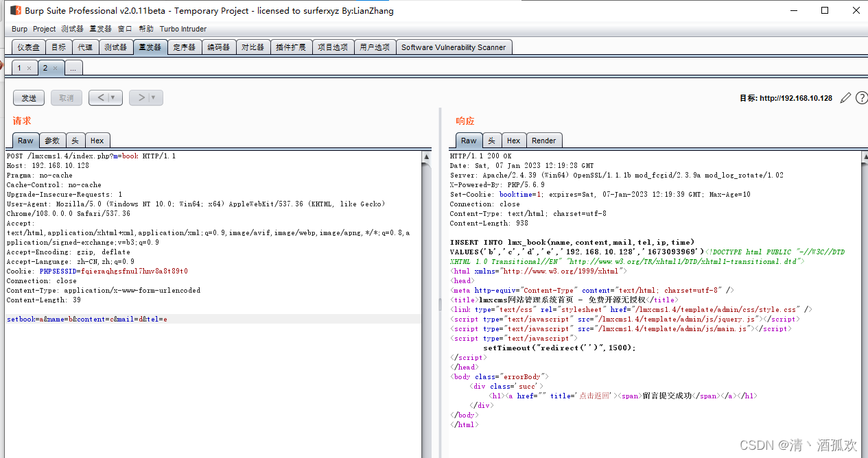Viewport: 868px width, 458px height.
Task: Open the Burp menu in menu bar
Action: click(x=20, y=29)
